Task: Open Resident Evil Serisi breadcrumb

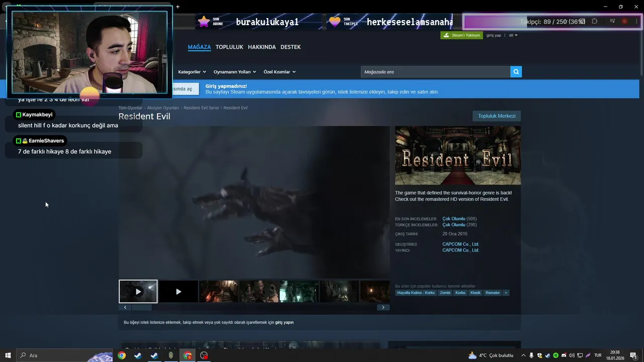Action: pos(201,108)
